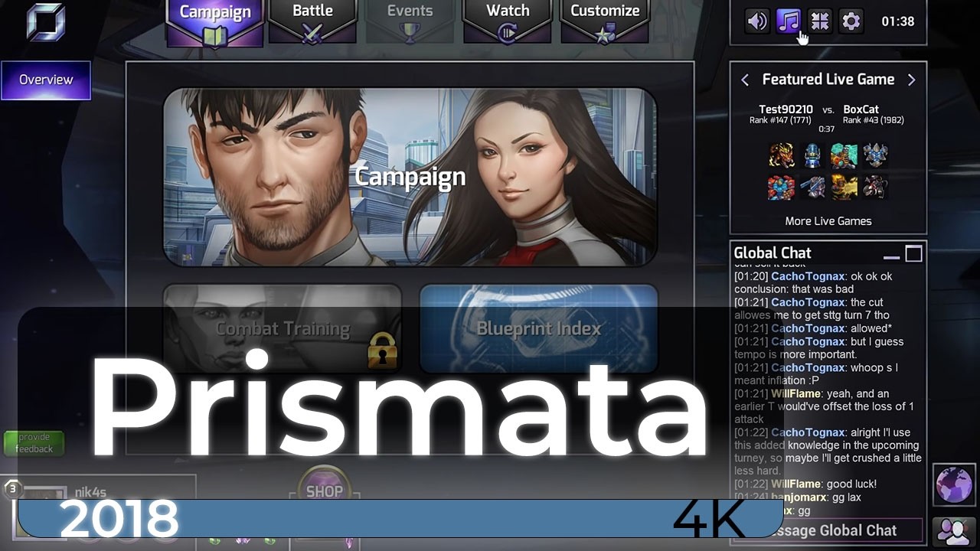Image resolution: width=980 pixels, height=551 pixels.
Task: Click the Featured Live Game heading
Action: coord(828,80)
